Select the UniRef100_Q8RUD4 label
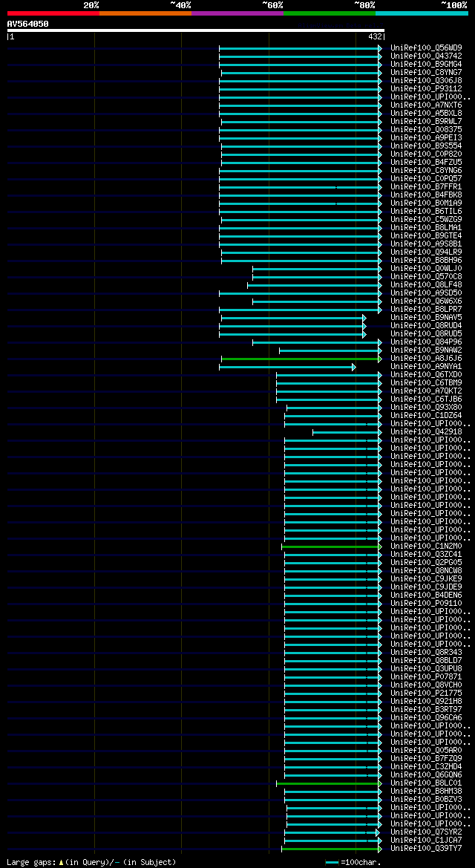The width and height of the screenshot is (475, 868). pyautogui.click(x=426, y=325)
